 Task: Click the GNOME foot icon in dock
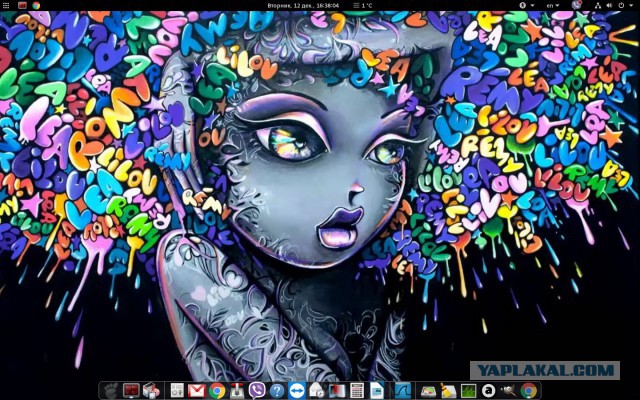coord(111,391)
